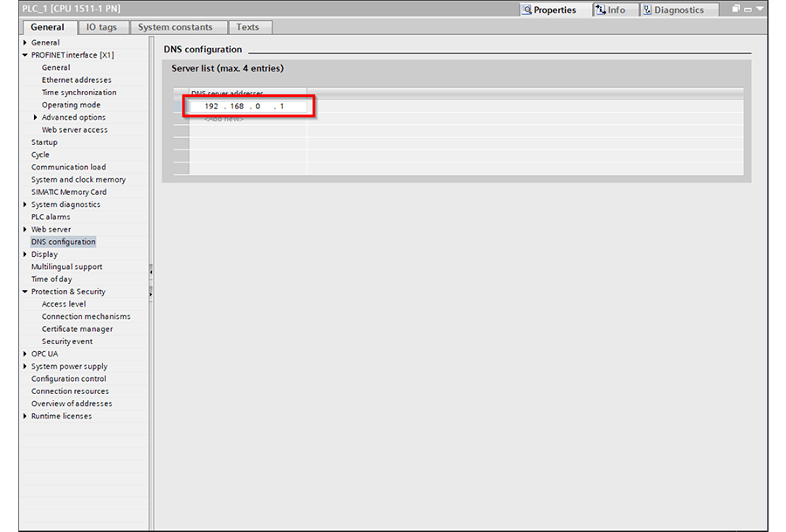Image resolution: width=786 pixels, height=532 pixels.
Task: Select Cycle in navigation tree
Action: tap(40, 155)
